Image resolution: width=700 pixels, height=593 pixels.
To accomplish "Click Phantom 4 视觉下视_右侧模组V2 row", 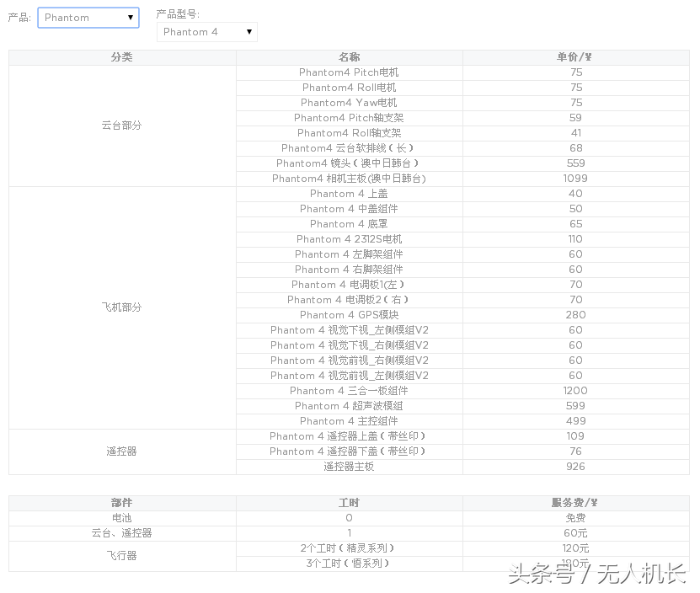I will click(349, 345).
